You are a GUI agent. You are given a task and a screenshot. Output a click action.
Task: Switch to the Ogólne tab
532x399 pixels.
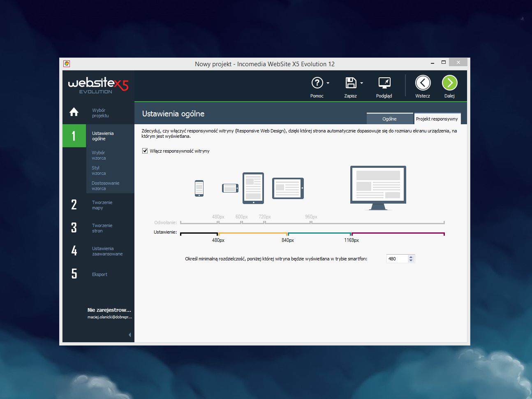(389, 119)
